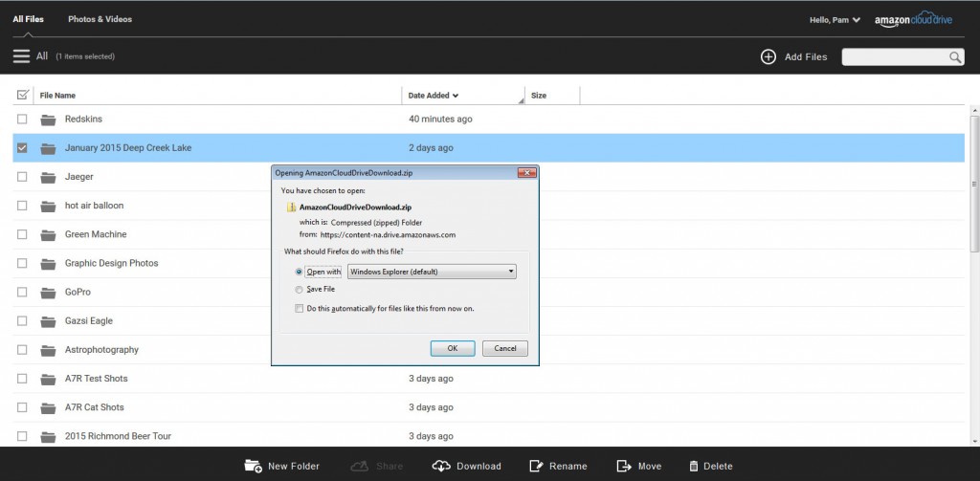The width and height of the screenshot is (980, 481).
Task: Check the 2015 Richmond Beer Tour row checkbox
Action: click(x=22, y=436)
